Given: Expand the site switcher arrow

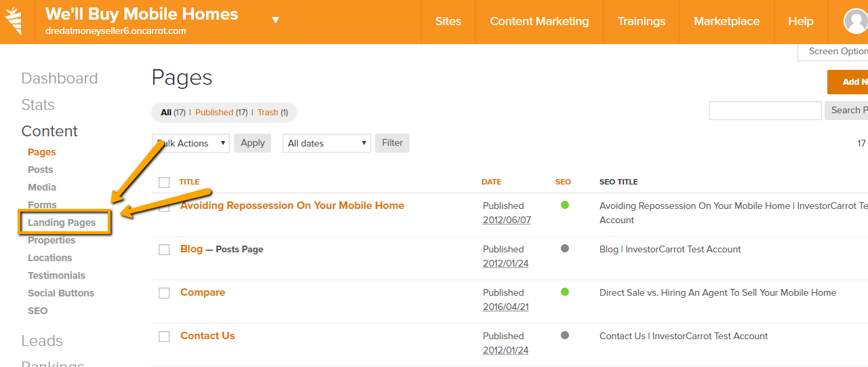Looking at the screenshot, I should [275, 20].
